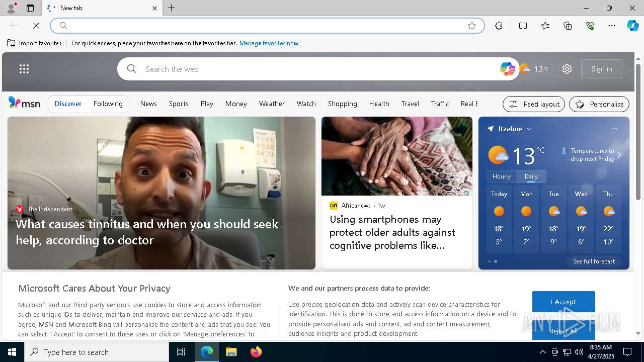This screenshot has width=644, height=362.
Task: Select Thu forecast column
Action: click(609, 219)
